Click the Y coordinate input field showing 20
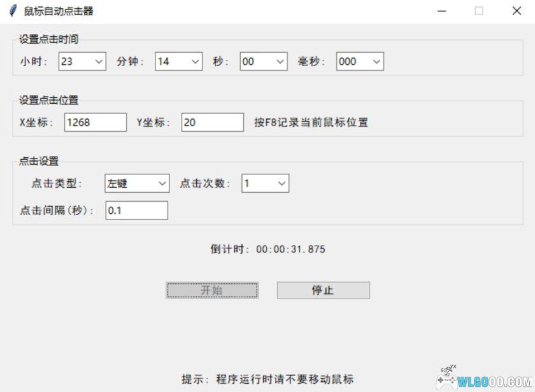535x392 pixels. tap(212, 121)
